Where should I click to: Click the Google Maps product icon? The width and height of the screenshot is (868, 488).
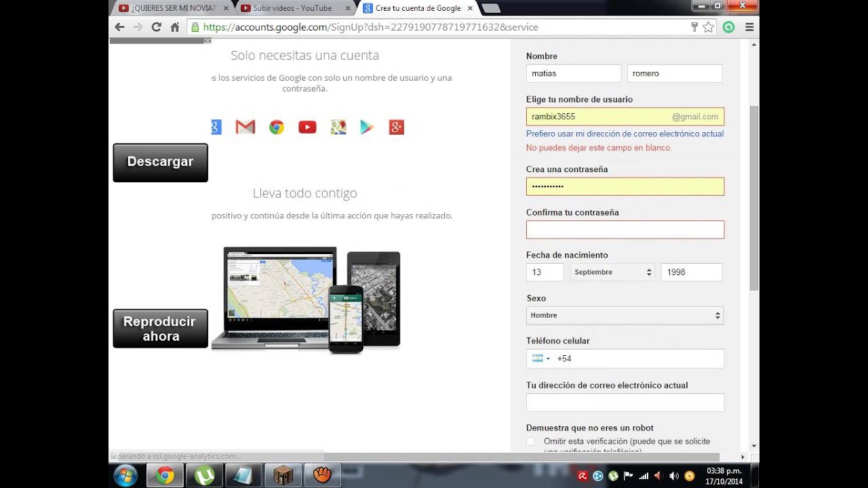point(338,127)
